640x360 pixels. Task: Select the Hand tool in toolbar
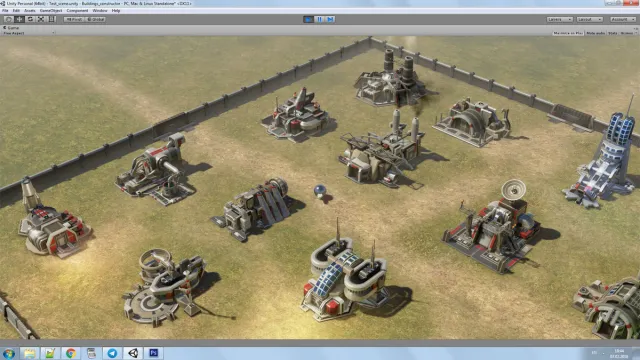pyautogui.click(x=8, y=19)
